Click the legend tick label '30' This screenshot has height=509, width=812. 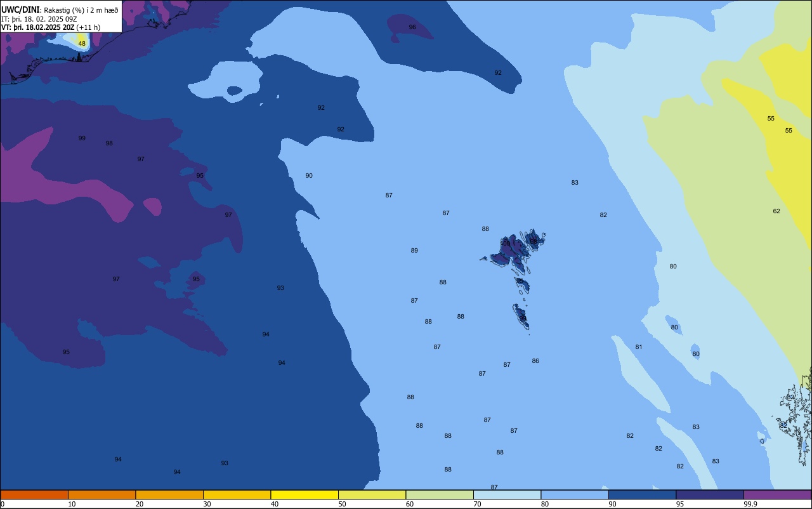(x=207, y=504)
